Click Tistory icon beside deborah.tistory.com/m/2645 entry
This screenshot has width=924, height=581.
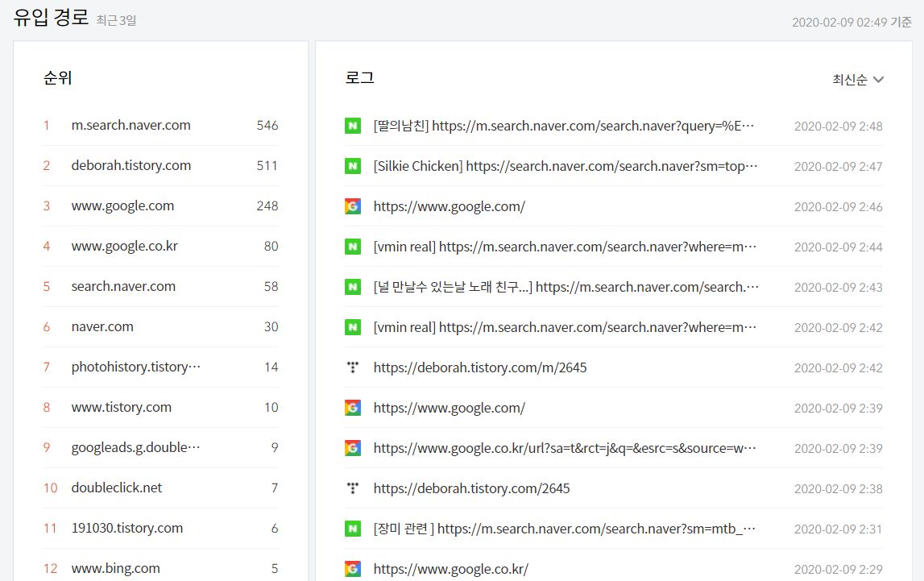352,367
